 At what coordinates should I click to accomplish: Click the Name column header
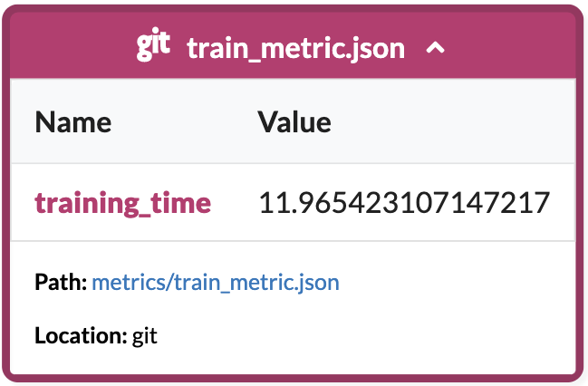[x=73, y=121]
